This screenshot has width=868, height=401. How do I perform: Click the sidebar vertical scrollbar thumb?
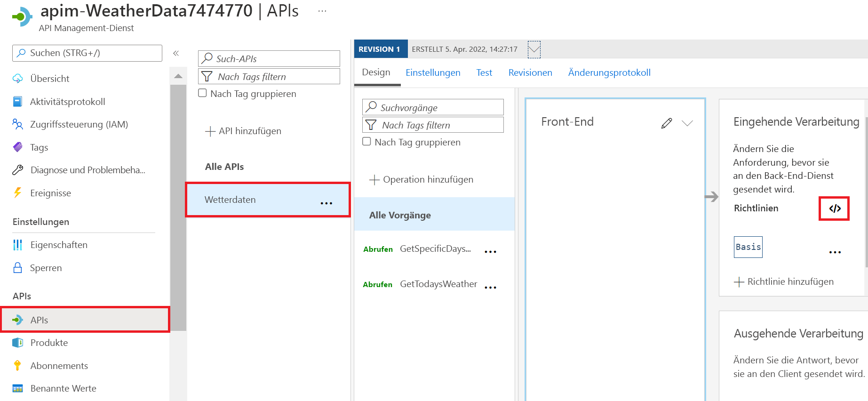(178, 207)
